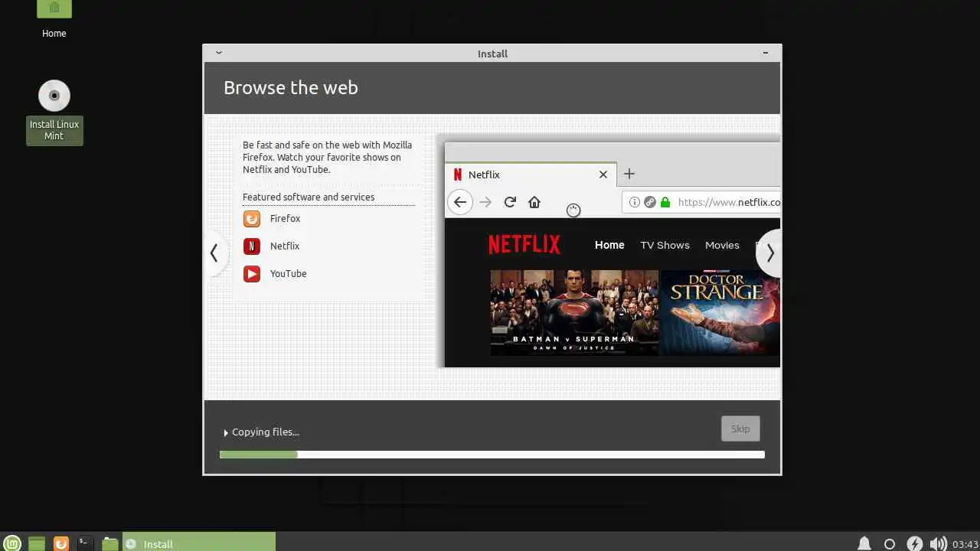Click the YouTube label in featured list
Viewport: 980px width, 551px height.
tap(288, 274)
